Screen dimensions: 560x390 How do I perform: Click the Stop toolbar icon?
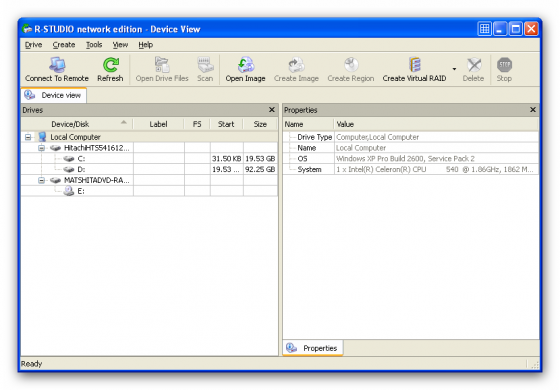click(504, 65)
